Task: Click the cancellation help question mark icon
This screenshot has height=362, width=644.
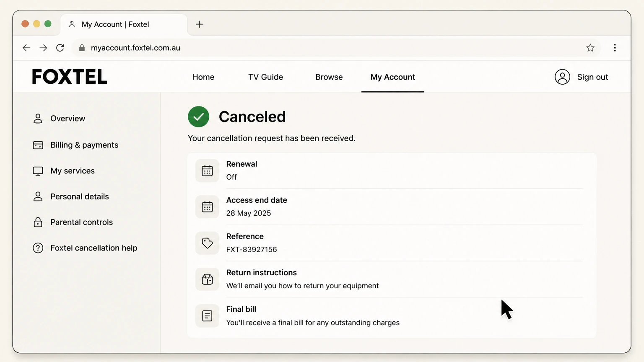Action: click(x=38, y=248)
